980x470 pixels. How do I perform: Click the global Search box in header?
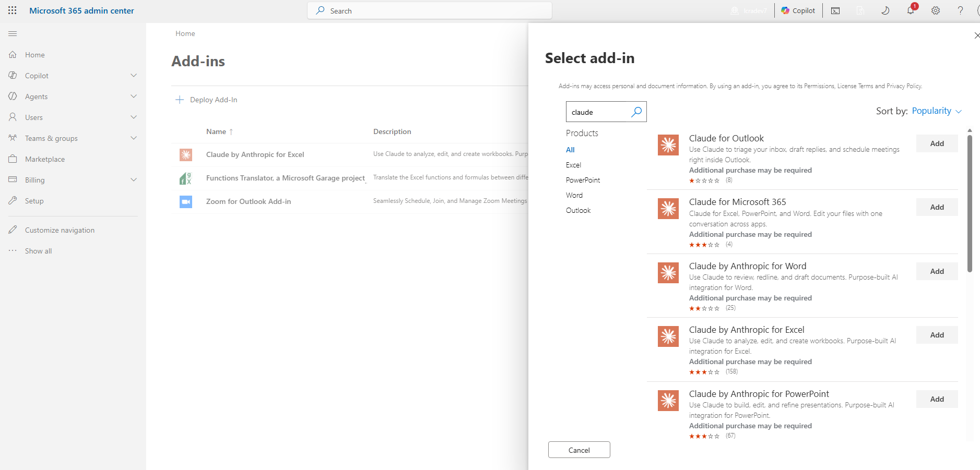(x=430, y=10)
